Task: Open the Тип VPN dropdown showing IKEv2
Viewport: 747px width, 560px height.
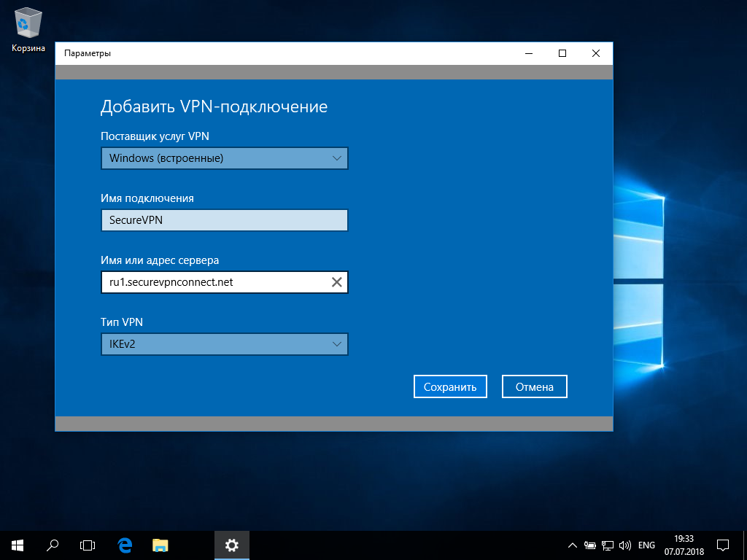Action: pyautogui.click(x=224, y=343)
